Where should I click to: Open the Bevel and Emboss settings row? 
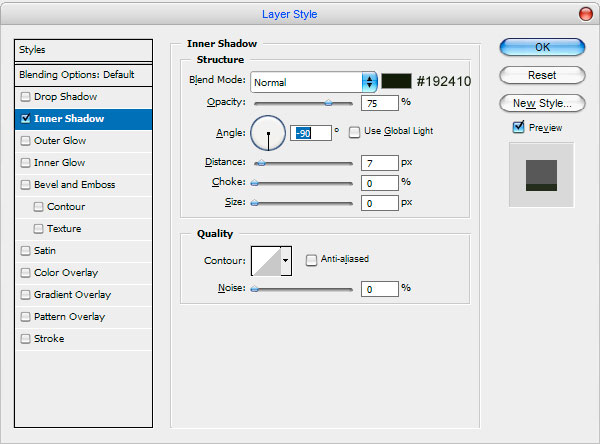(x=83, y=184)
